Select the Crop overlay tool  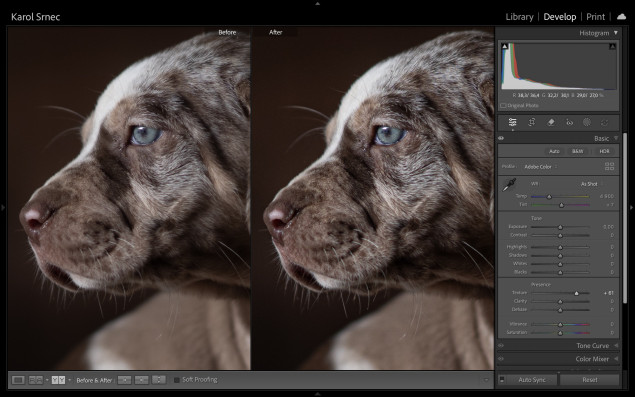[x=532, y=122]
